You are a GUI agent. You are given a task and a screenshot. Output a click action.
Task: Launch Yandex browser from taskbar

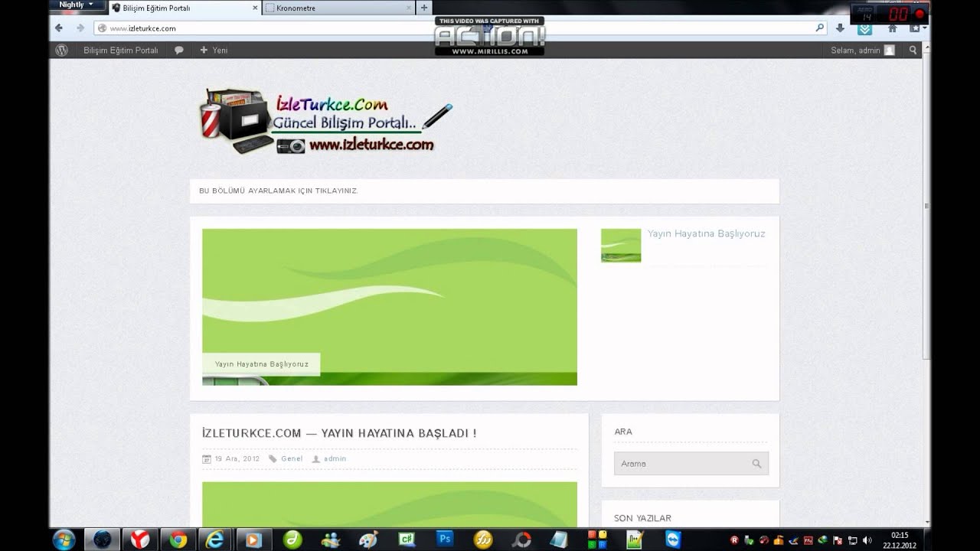(x=141, y=540)
